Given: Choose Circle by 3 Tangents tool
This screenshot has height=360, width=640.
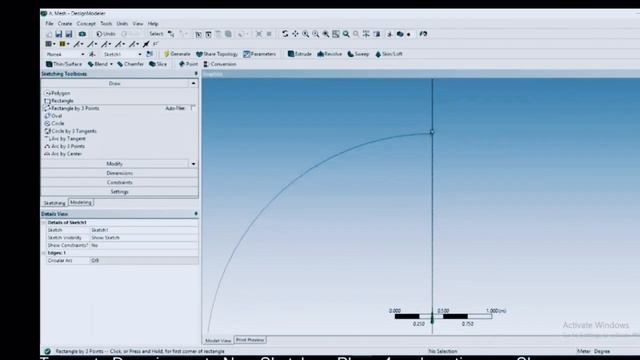Looking at the screenshot, I should [71, 131].
